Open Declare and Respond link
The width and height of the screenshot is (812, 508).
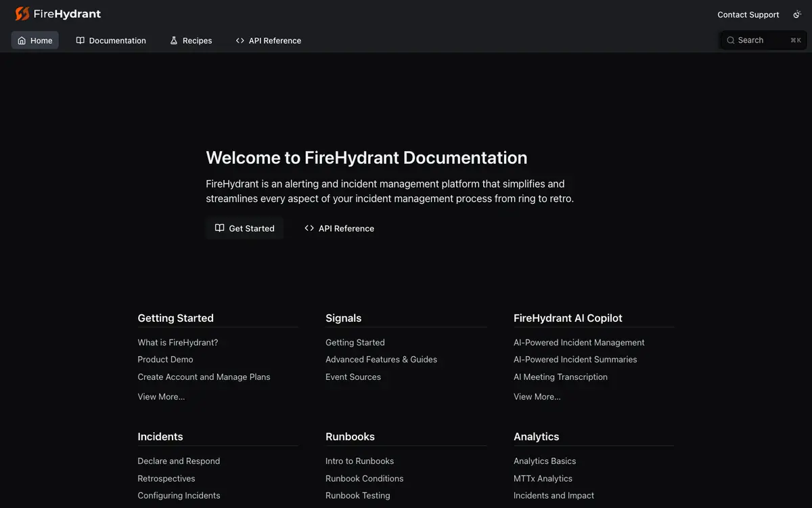pos(179,461)
